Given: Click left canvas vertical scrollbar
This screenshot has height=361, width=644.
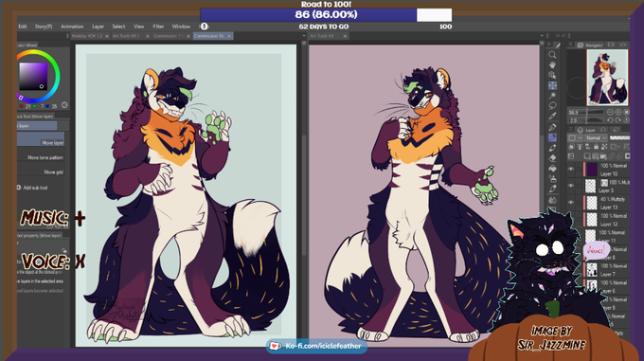Looking at the screenshot, I should 304,193.
